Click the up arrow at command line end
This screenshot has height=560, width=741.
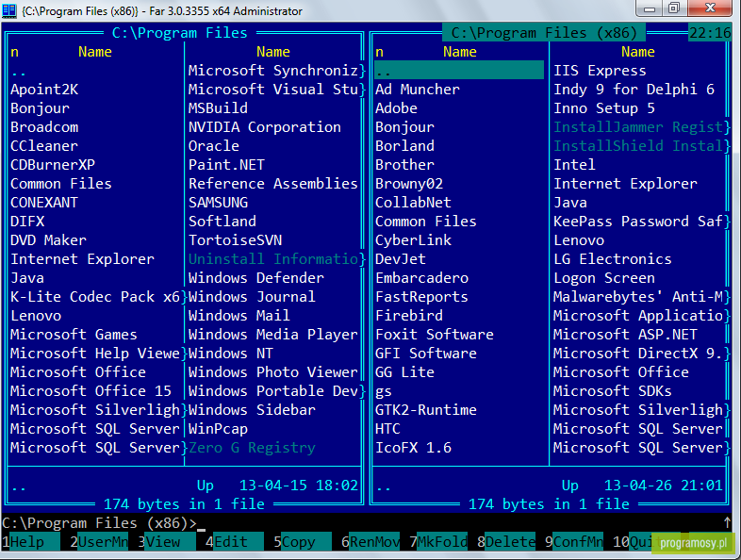tap(727, 522)
